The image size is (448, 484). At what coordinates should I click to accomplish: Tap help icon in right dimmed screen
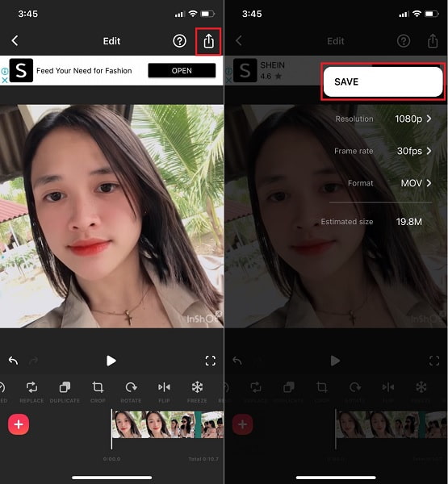pyautogui.click(x=404, y=41)
